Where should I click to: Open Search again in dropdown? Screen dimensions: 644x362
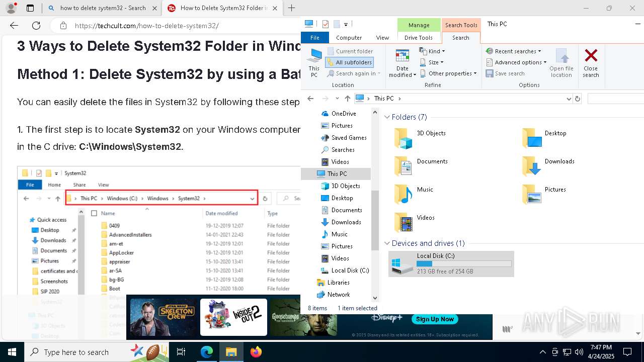coord(354,73)
